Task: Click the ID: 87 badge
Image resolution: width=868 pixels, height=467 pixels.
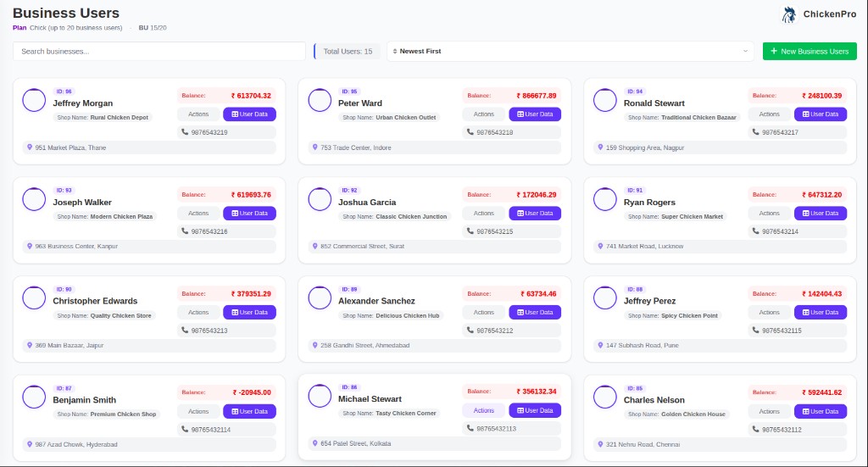Action: [x=64, y=388]
